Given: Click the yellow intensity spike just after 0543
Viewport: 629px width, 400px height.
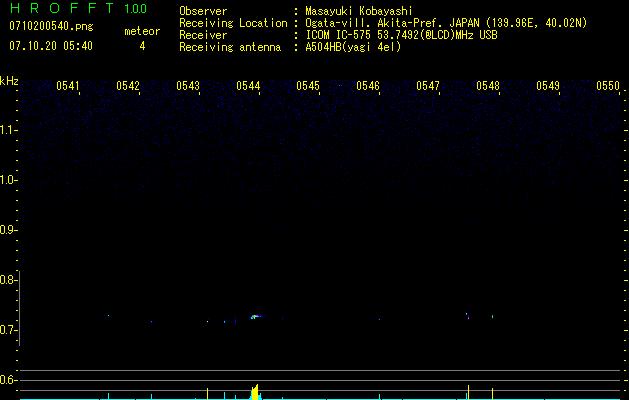Looking at the screenshot, I should point(207,393).
